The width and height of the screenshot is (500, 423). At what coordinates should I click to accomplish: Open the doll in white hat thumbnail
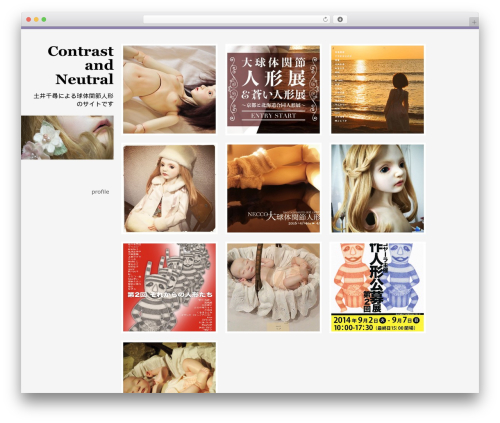tap(169, 188)
